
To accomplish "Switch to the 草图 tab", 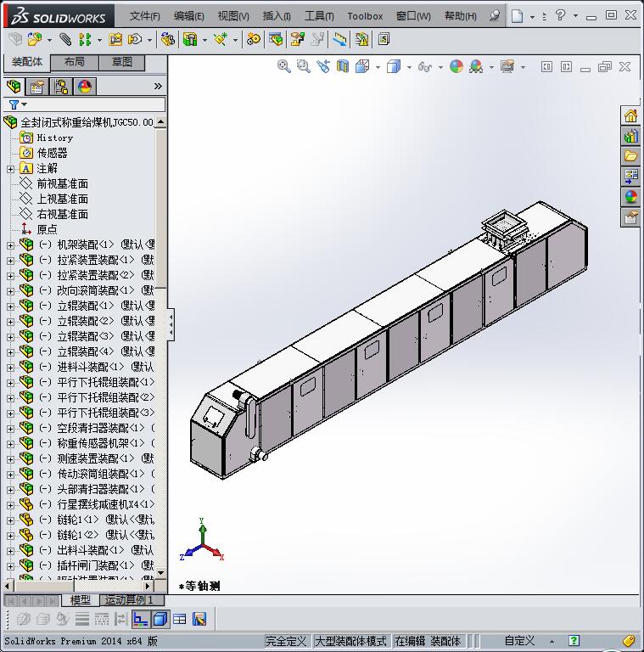I will [x=121, y=62].
